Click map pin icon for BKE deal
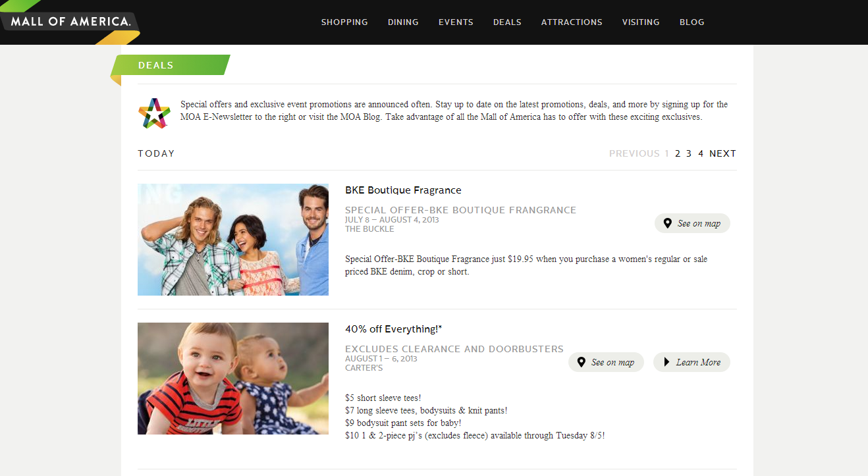The width and height of the screenshot is (868, 476). pos(667,223)
